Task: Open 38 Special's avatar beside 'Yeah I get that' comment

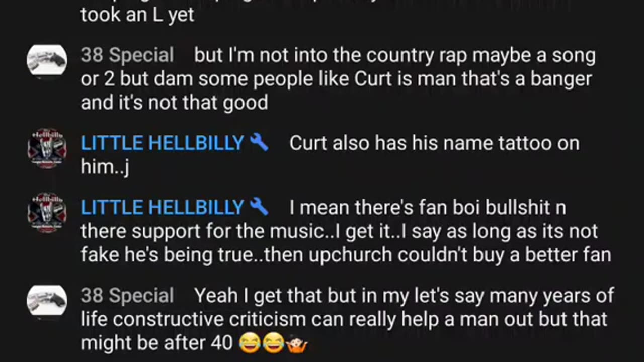Action: (x=47, y=301)
